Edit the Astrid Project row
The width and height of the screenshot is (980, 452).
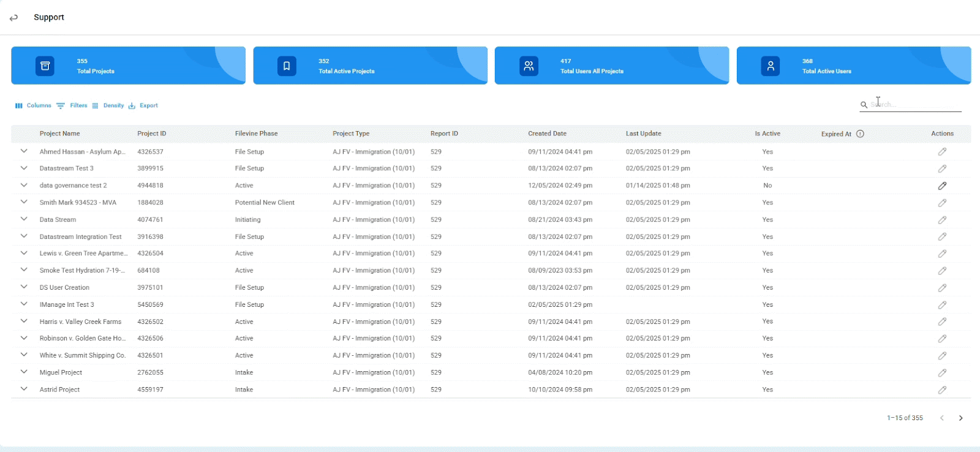pos(942,390)
